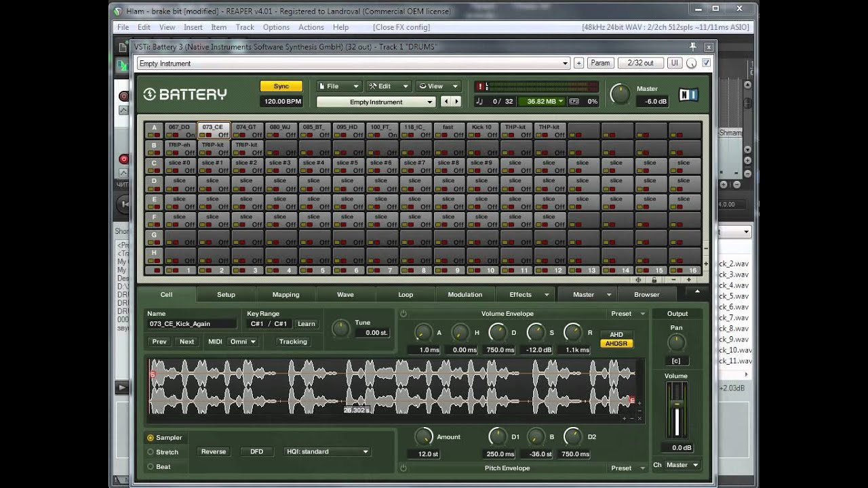Select the Sampler mode radio button
Viewport: 868px width, 488px height.
click(151, 438)
